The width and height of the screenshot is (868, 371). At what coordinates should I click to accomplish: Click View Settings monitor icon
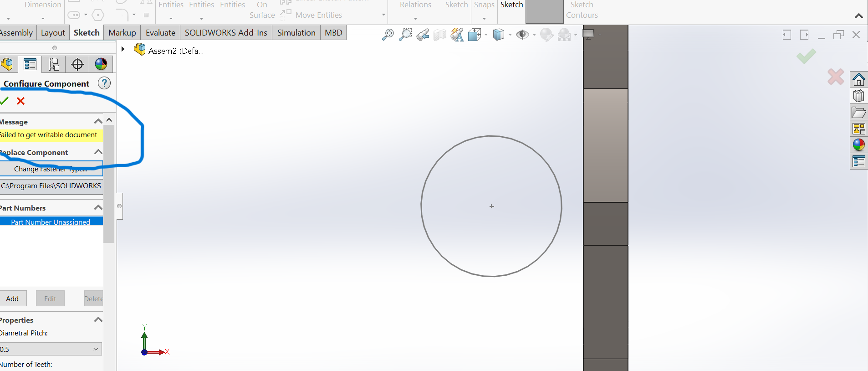pyautogui.click(x=589, y=34)
